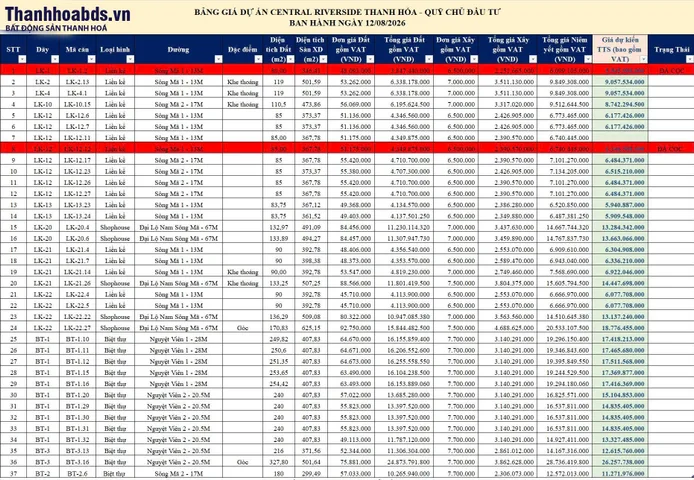Select price cell '26.257.738.000'

point(621,462)
